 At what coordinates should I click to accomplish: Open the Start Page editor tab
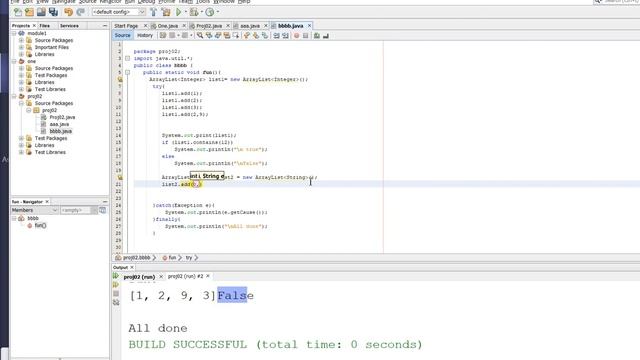[x=126, y=26]
